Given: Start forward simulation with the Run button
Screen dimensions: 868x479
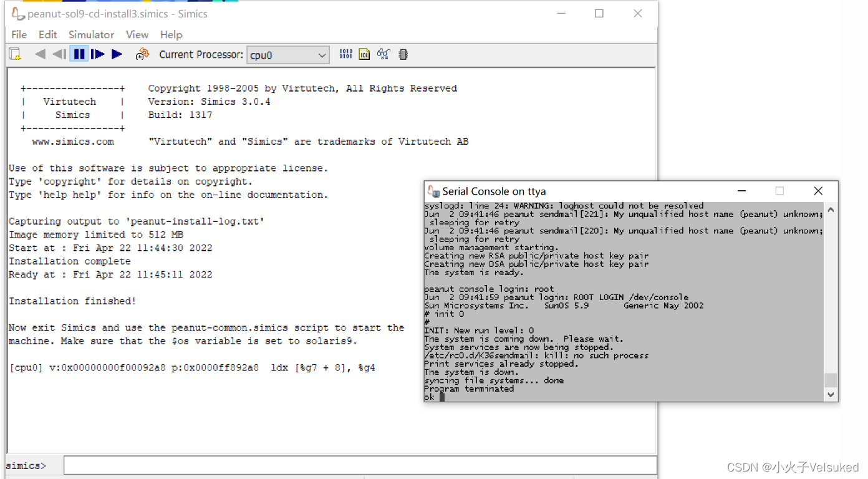Looking at the screenshot, I should click(117, 54).
